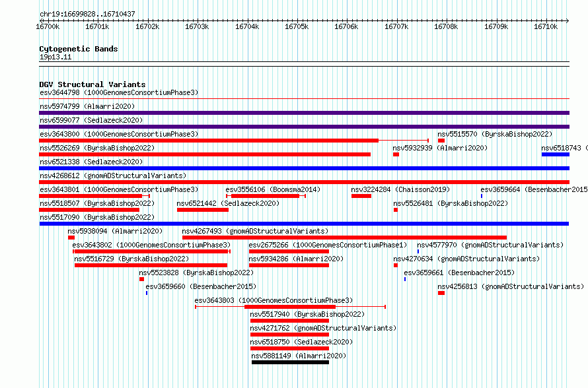Screen dimensions: 588x388
Task: Open the nsv4267493 gnomAD long red bar
Action: [x=344, y=238]
